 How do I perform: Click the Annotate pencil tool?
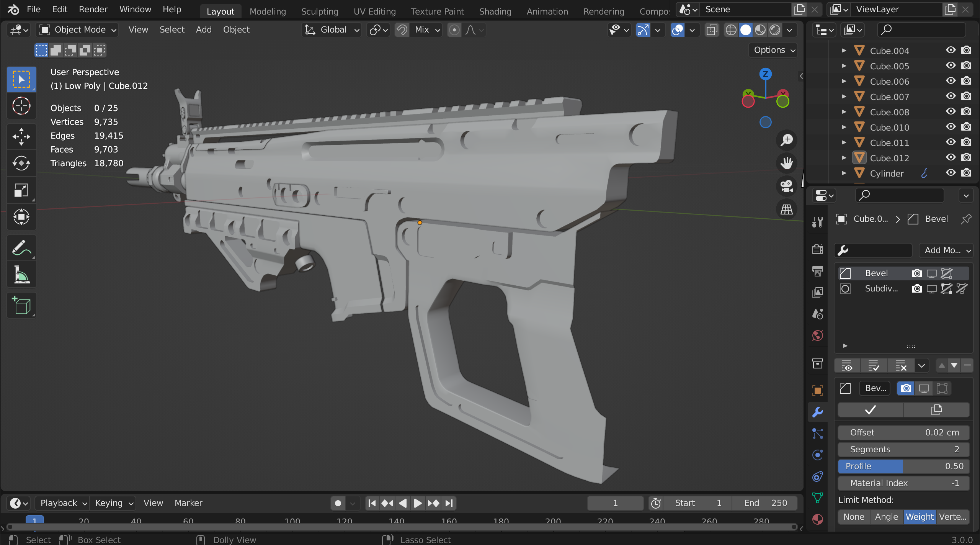tap(21, 248)
